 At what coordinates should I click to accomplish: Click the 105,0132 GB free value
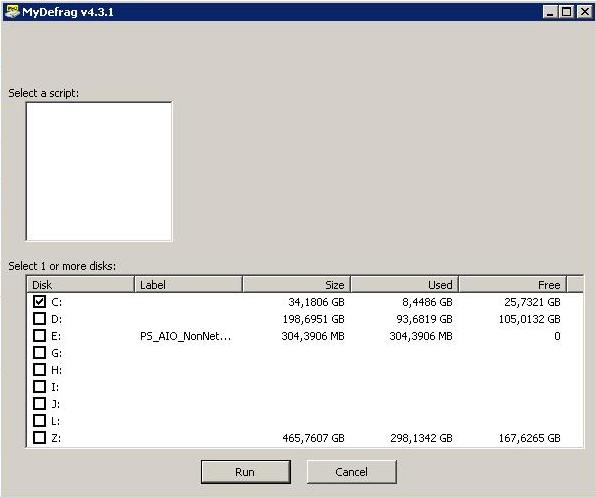[x=529, y=319]
